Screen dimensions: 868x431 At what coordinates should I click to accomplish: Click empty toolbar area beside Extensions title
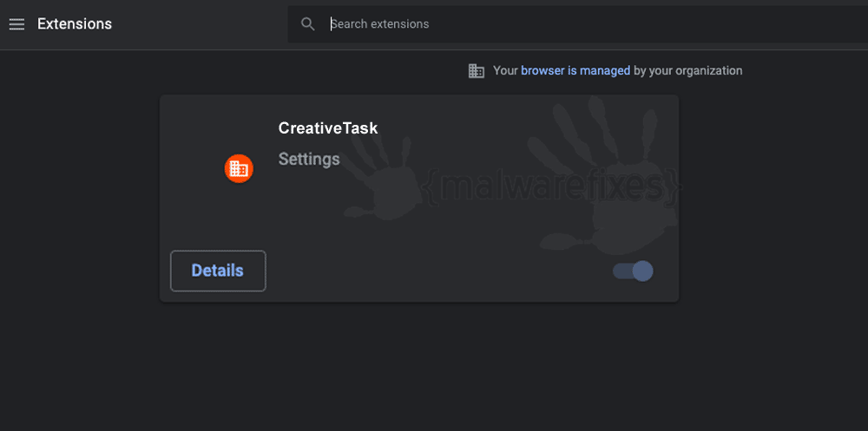click(200, 24)
